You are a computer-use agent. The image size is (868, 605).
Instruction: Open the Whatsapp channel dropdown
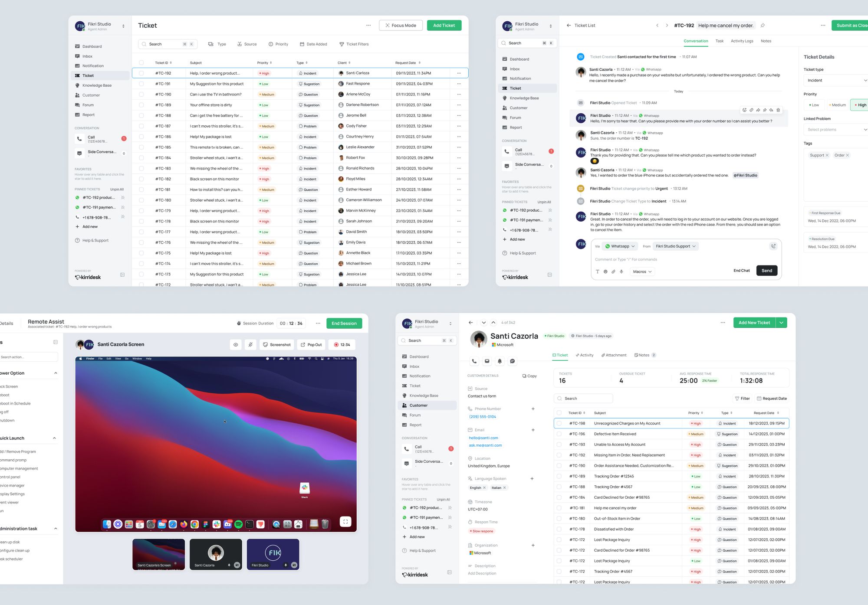pos(620,246)
